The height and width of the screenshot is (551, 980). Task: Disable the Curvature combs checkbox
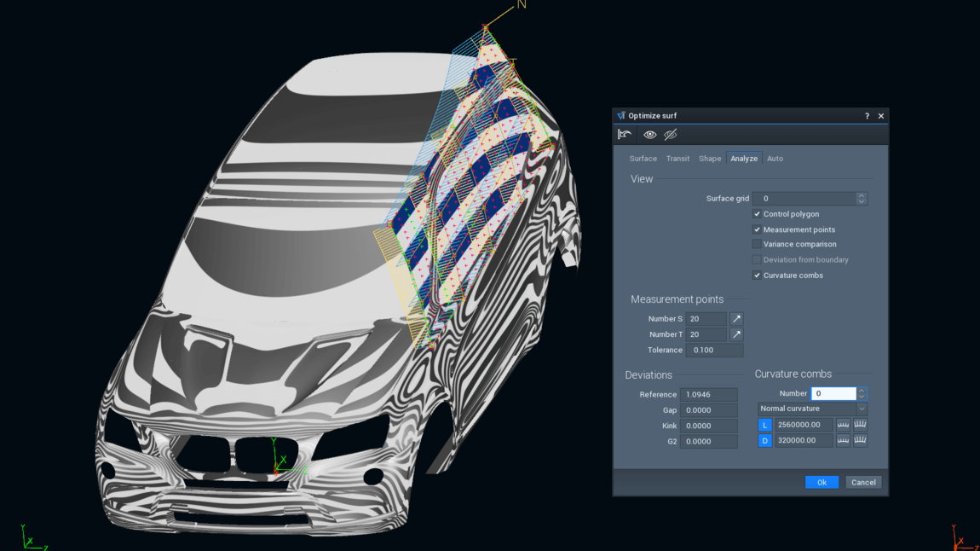[757, 275]
